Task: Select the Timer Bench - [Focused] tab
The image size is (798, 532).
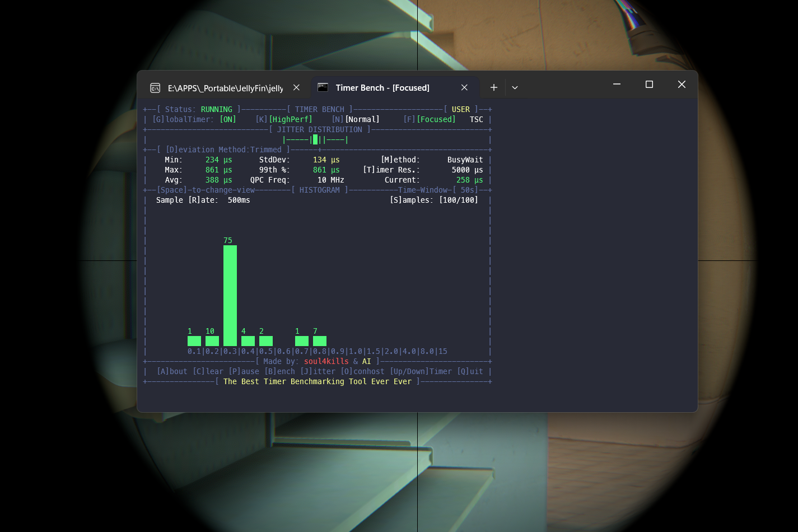Action: [x=394, y=88]
